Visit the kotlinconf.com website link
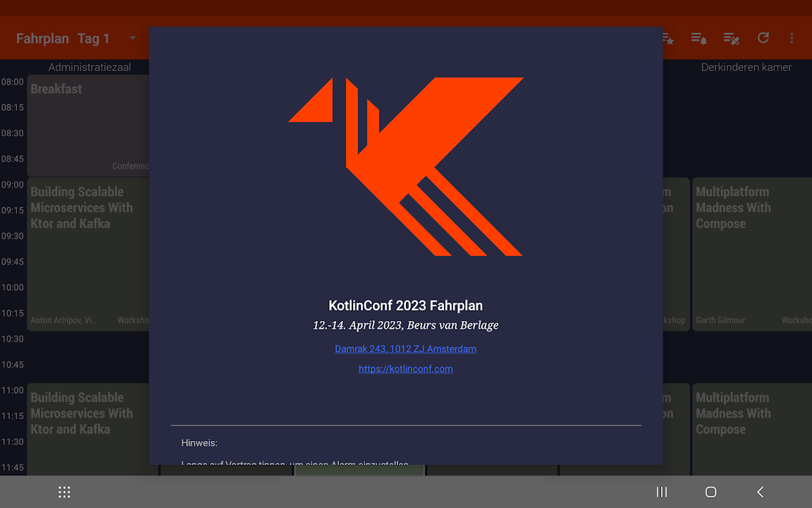This screenshot has height=508, width=812. (405, 368)
